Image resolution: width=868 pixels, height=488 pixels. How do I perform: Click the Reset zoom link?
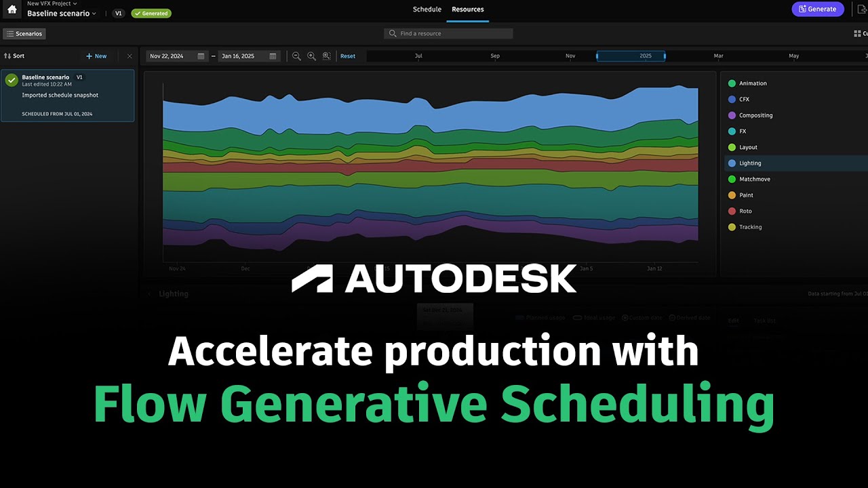click(x=348, y=56)
